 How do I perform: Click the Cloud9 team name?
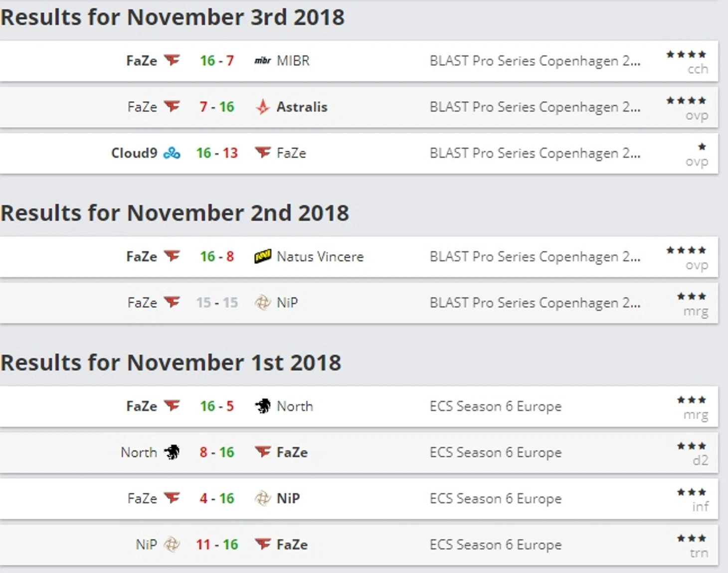click(x=134, y=153)
